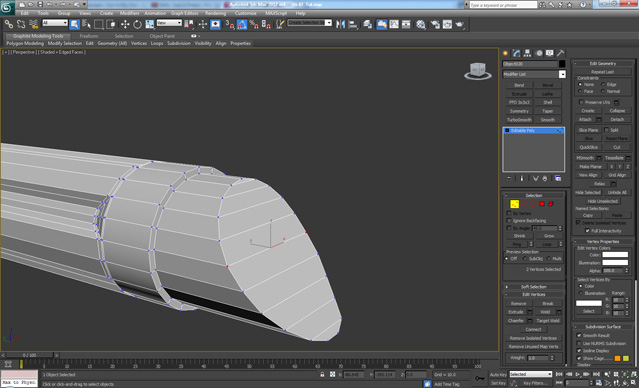Image resolution: width=639 pixels, height=388 pixels.
Task: Activate the Select and Scale tool
Action: click(150, 24)
